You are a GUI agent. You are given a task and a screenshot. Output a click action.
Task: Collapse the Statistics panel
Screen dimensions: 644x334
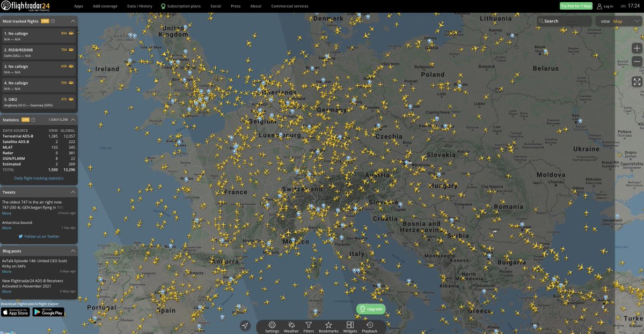pos(73,120)
